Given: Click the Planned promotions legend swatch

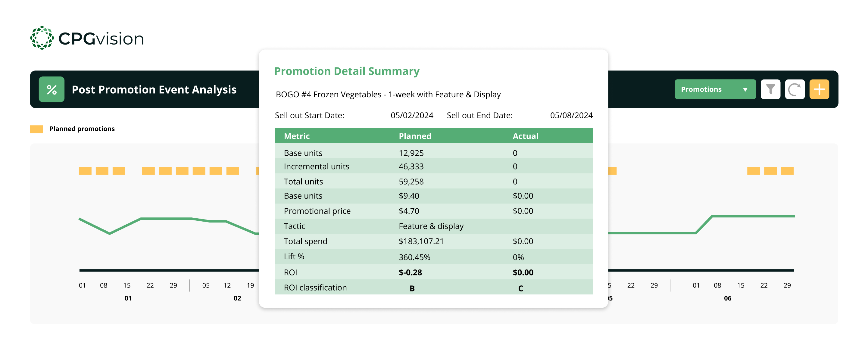Looking at the screenshot, I should click(x=36, y=128).
